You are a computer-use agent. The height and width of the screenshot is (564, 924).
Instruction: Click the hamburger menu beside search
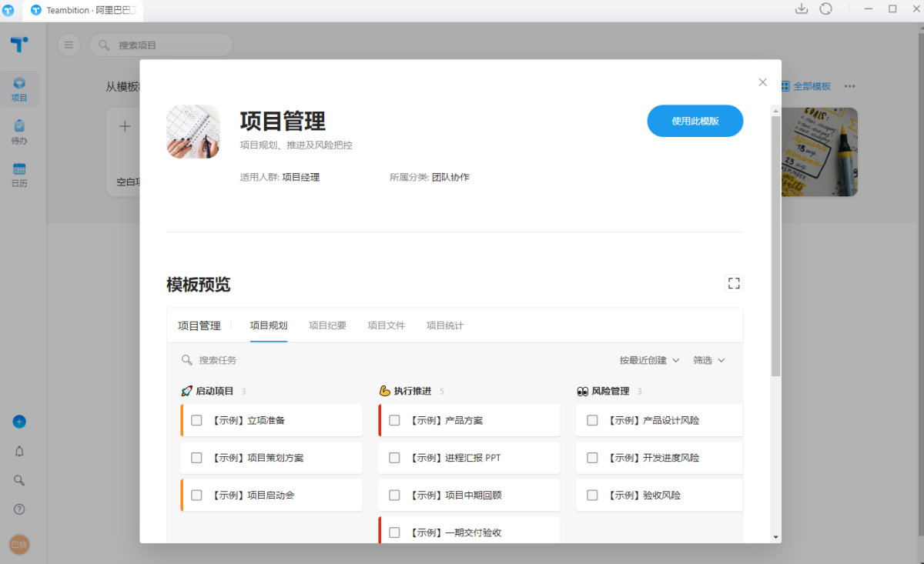pyautogui.click(x=69, y=45)
